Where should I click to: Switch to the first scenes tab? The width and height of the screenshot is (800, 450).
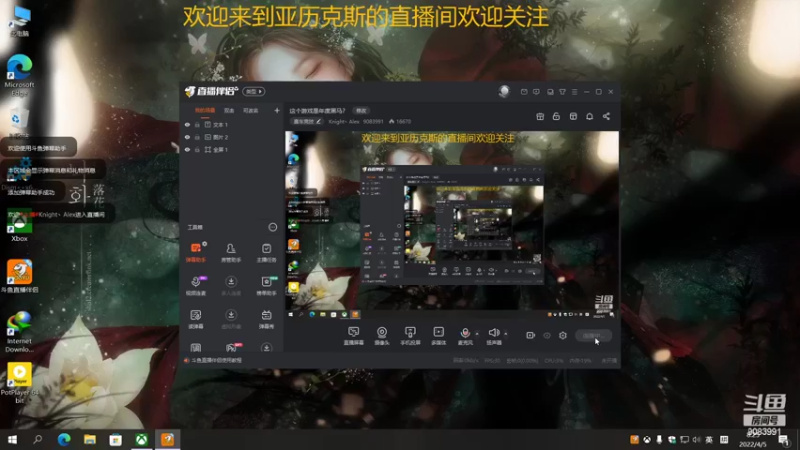[x=205, y=110]
